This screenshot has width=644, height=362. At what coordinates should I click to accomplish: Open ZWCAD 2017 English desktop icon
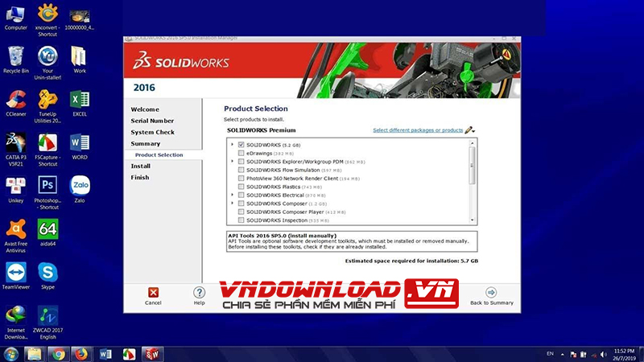tap(47, 323)
